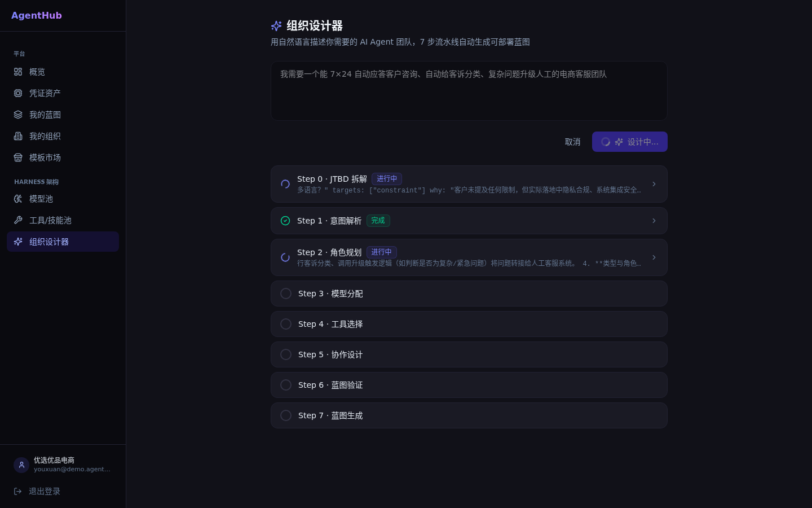Click the sparkle icon beside the page title
The width and height of the screenshot is (812, 508).
point(276,26)
